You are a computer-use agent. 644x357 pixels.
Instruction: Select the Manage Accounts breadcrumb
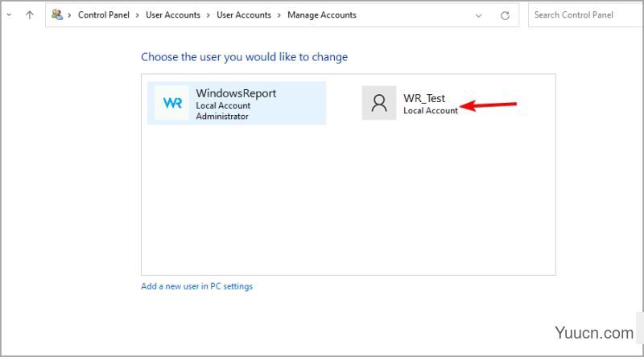click(321, 14)
